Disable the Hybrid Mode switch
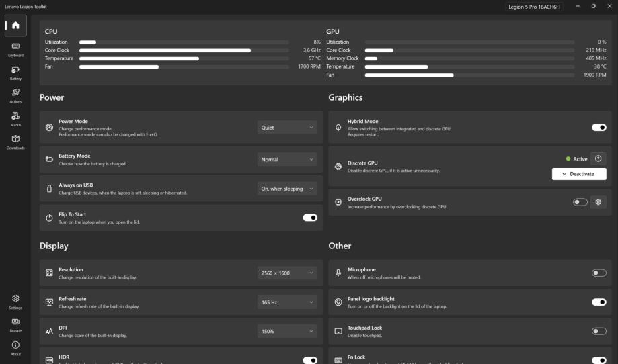618x364 pixels. pos(599,128)
